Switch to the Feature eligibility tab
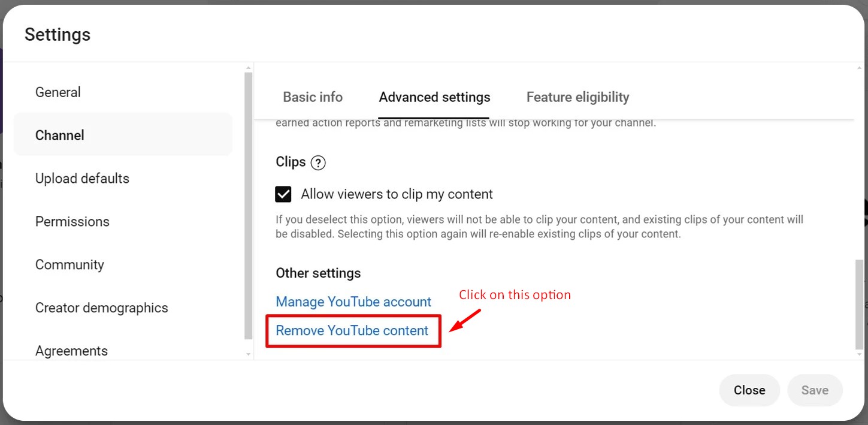The image size is (868, 425). [577, 97]
